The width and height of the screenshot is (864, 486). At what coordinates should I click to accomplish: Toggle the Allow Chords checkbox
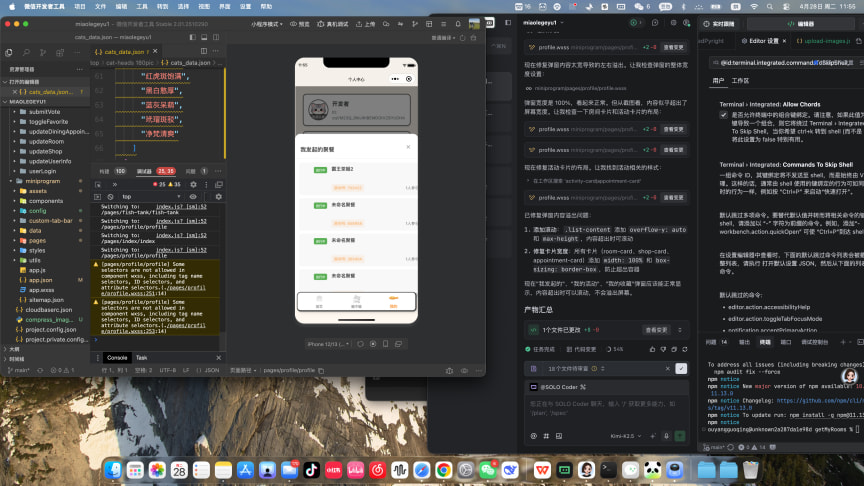click(x=723, y=115)
